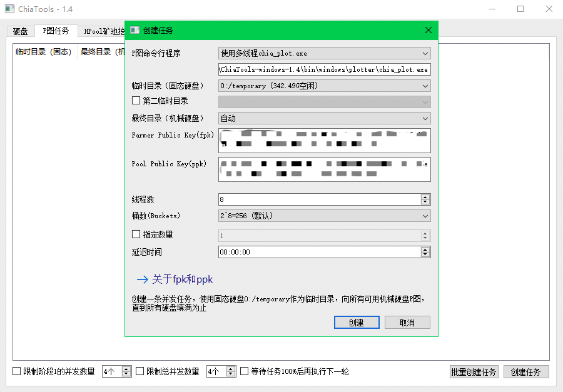Decrease 延迟时间 with the down arrow
The image size is (563, 392).
point(425,254)
